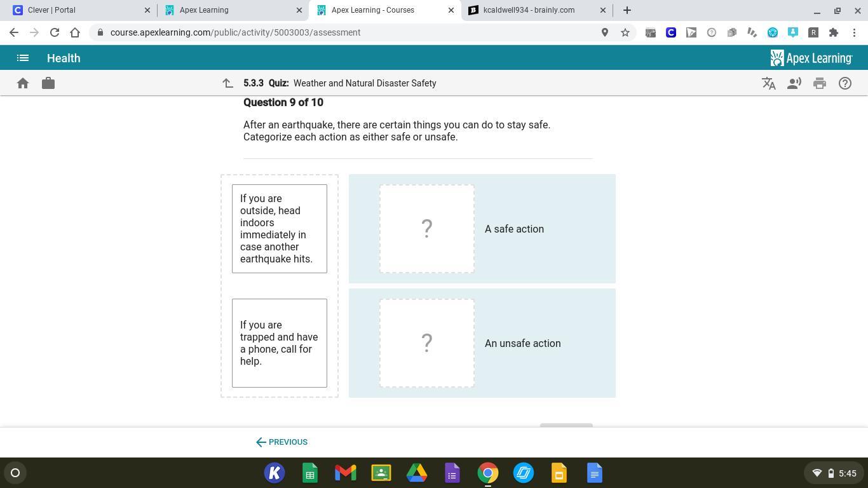Select the 'head indoors immediately' card
Viewport: 868px width, 488px height.
click(x=280, y=229)
